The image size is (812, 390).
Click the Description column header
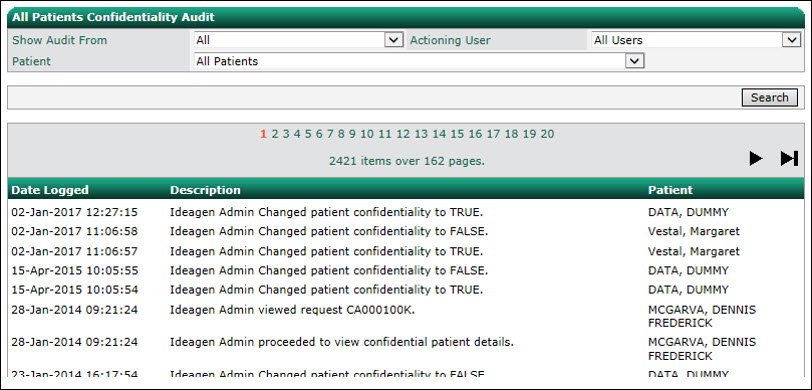click(x=205, y=190)
